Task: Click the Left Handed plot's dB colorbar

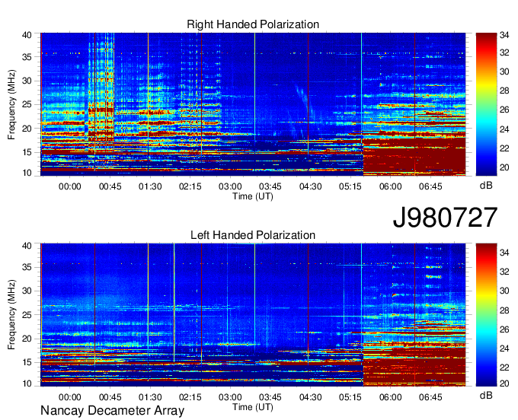Action: click(x=486, y=315)
